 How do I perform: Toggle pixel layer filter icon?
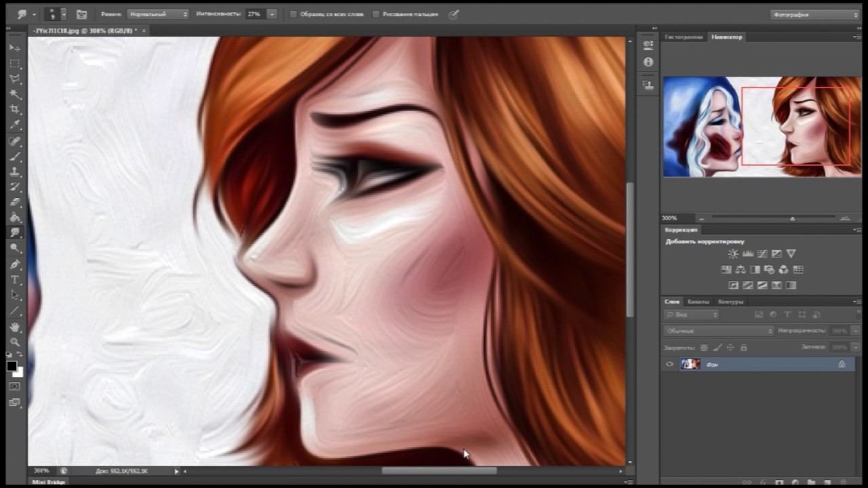click(x=759, y=314)
